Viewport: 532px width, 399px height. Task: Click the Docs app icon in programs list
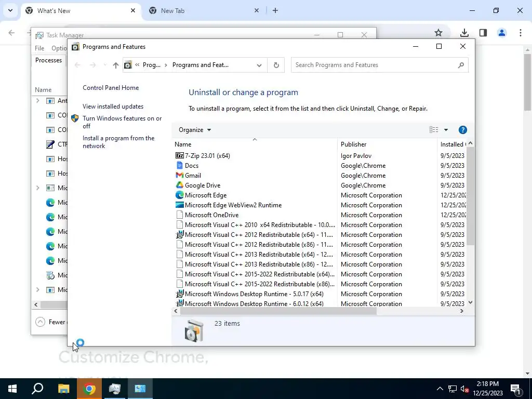tap(179, 166)
